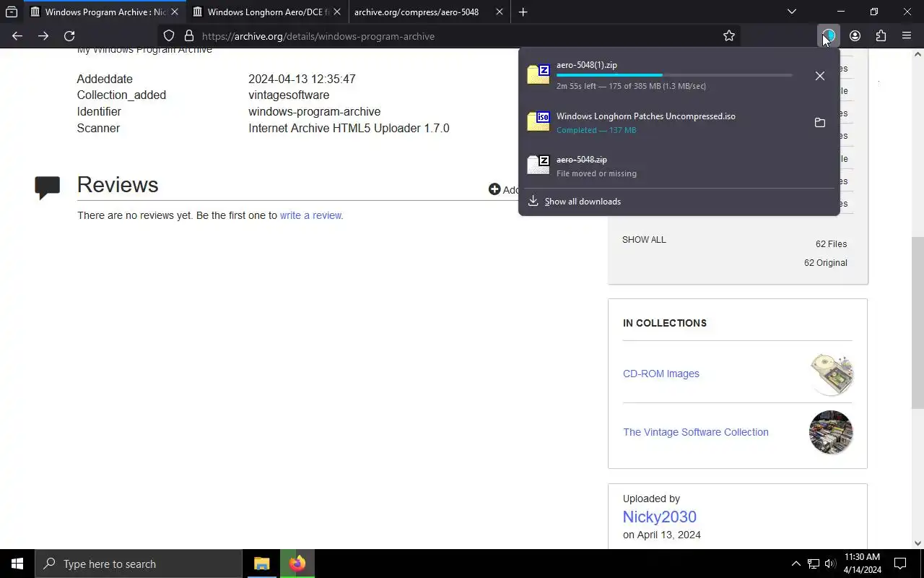Image resolution: width=924 pixels, height=578 pixels.
Task: Open new browser tab
Action: point(523,12)
